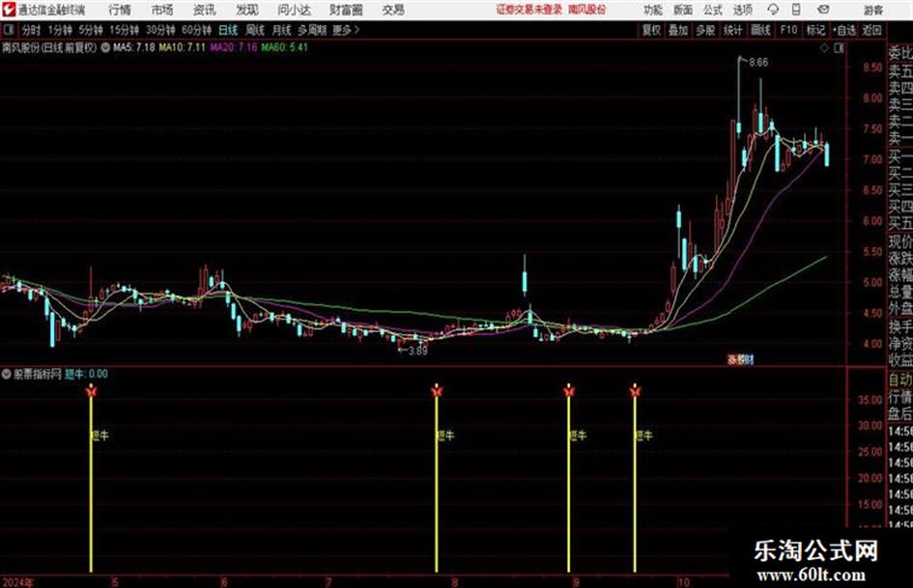Click the 8.50 price axis label
Screen dimensions: 913x588
872,68
